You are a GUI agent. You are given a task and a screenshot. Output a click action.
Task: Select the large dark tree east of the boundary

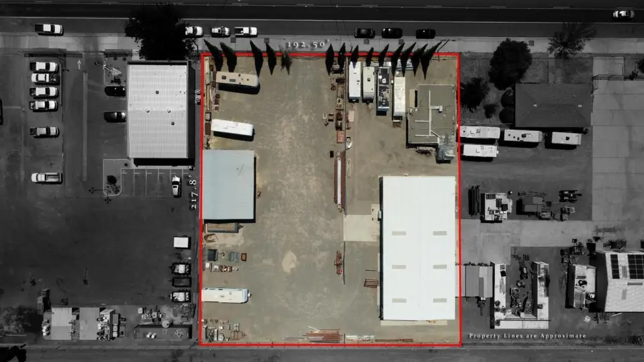[x=509, y=63]
